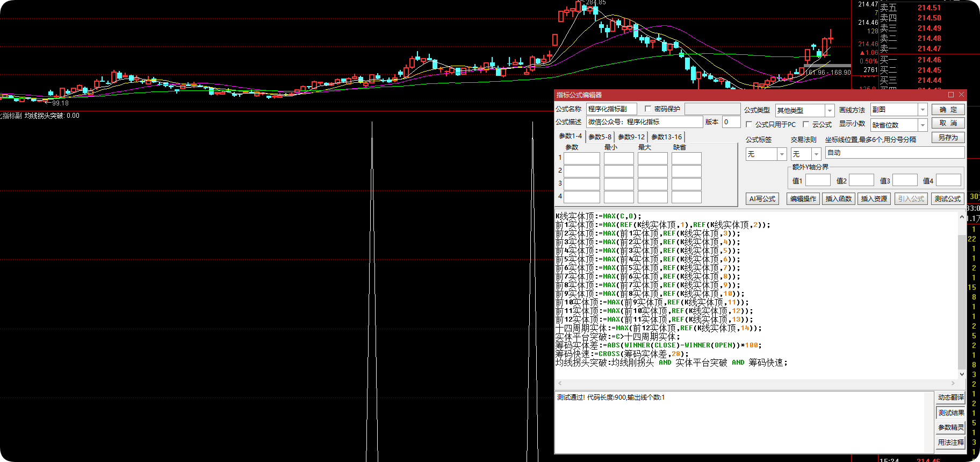Open the 交易法则 dropdown
This screenshot has height=462, width=980.
[x=816, y=154]
